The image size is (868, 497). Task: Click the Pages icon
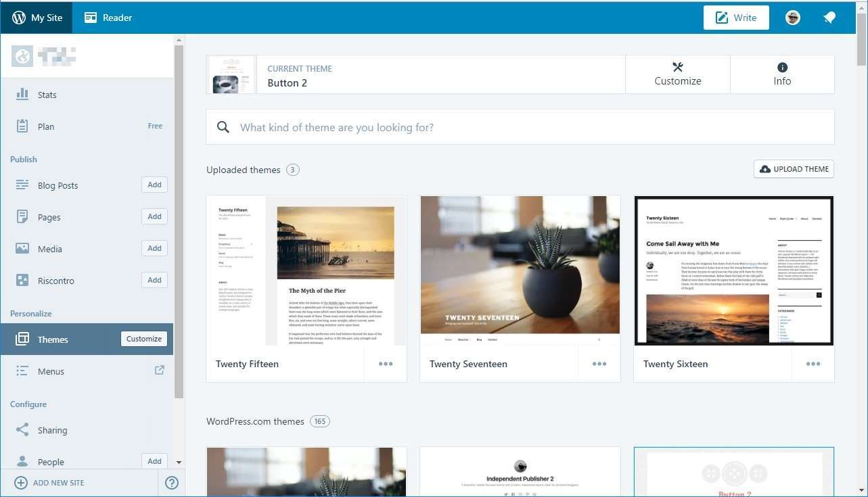click(x=22, y=216)
